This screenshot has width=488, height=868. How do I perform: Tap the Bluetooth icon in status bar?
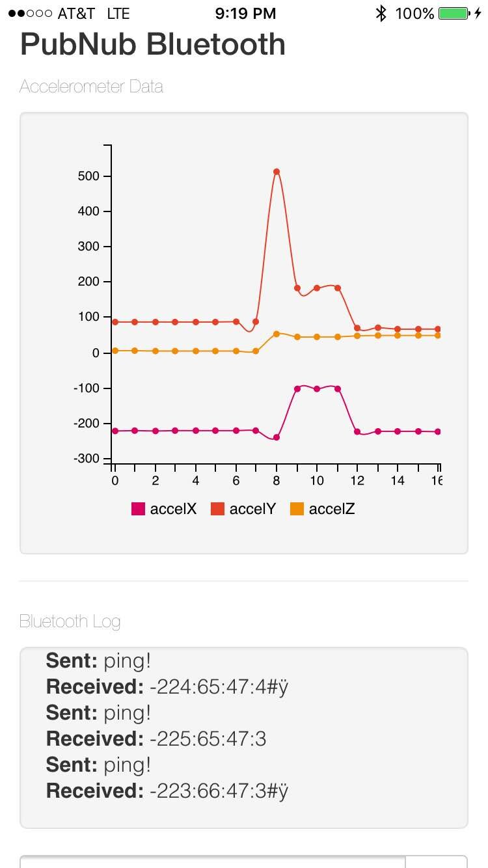(381, 13)
